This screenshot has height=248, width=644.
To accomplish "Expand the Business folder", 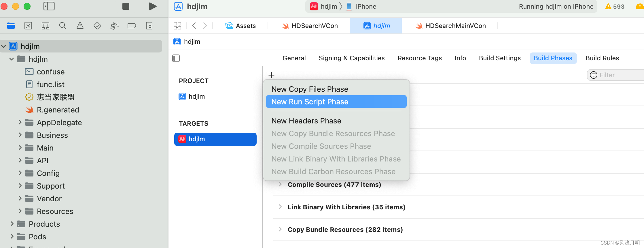I will 20,135.
